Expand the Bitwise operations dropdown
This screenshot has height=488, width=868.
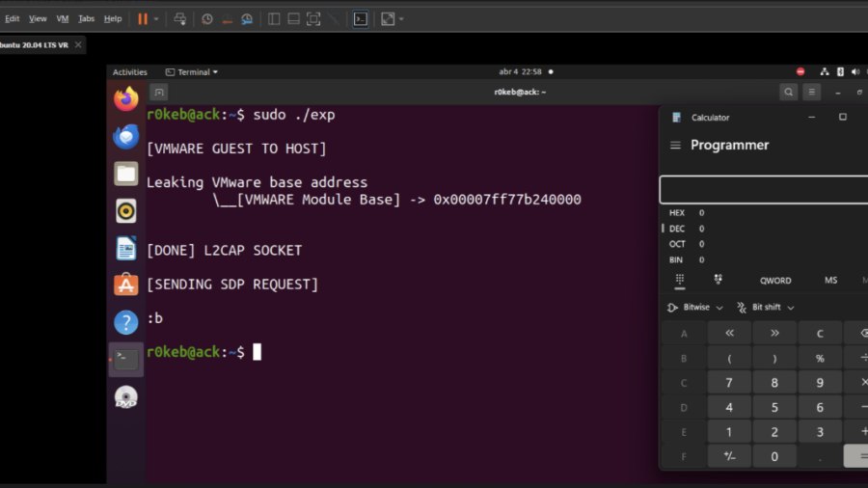coord(695,307)
